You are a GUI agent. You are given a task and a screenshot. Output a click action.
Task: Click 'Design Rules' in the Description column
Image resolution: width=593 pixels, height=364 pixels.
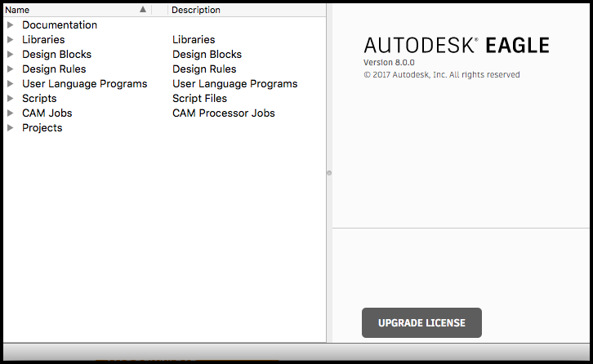coord(204,69)
